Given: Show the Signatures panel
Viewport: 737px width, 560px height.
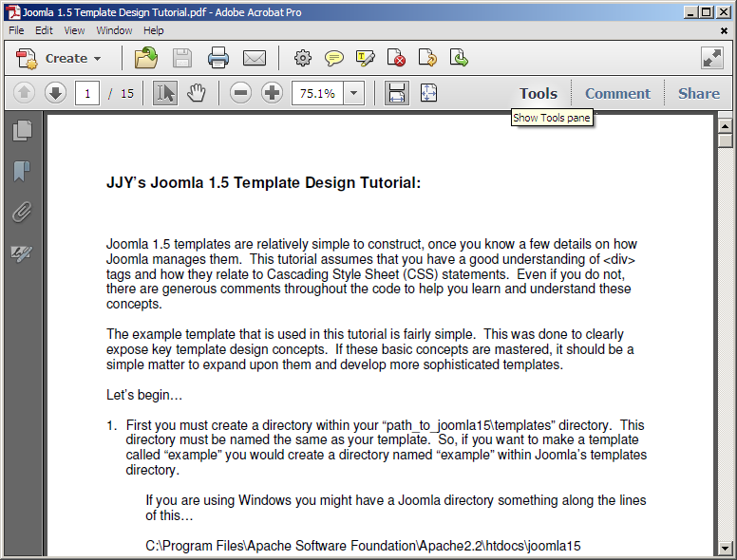Looking at the screenshot, I should coord(22,253).
